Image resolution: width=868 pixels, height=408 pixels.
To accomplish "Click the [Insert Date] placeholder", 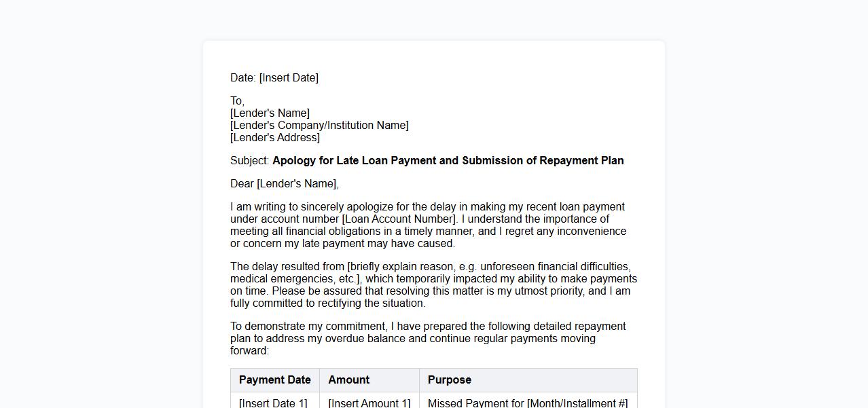I will pos(289,78).
